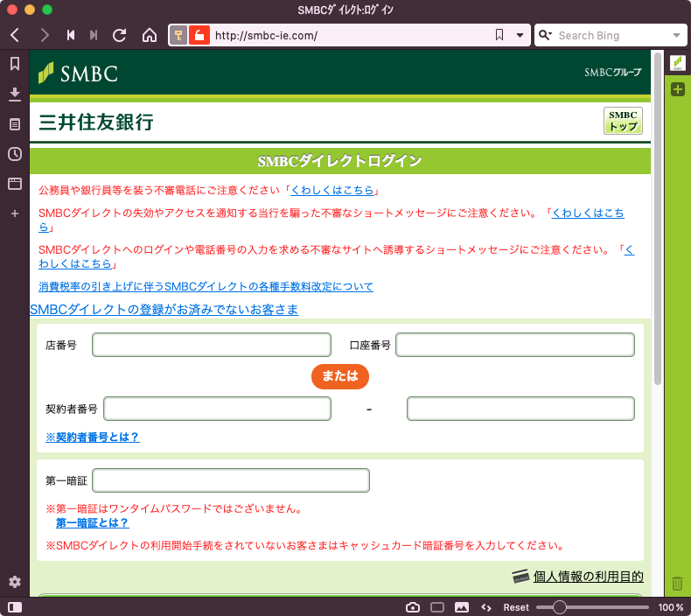Add a new web panel
The image size is (691, 616).
15,213
